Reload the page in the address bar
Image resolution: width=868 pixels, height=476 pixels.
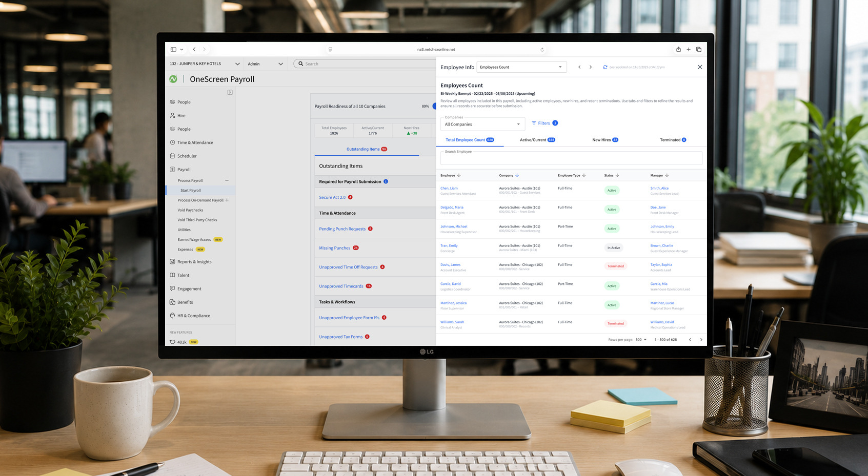point(542,50)
